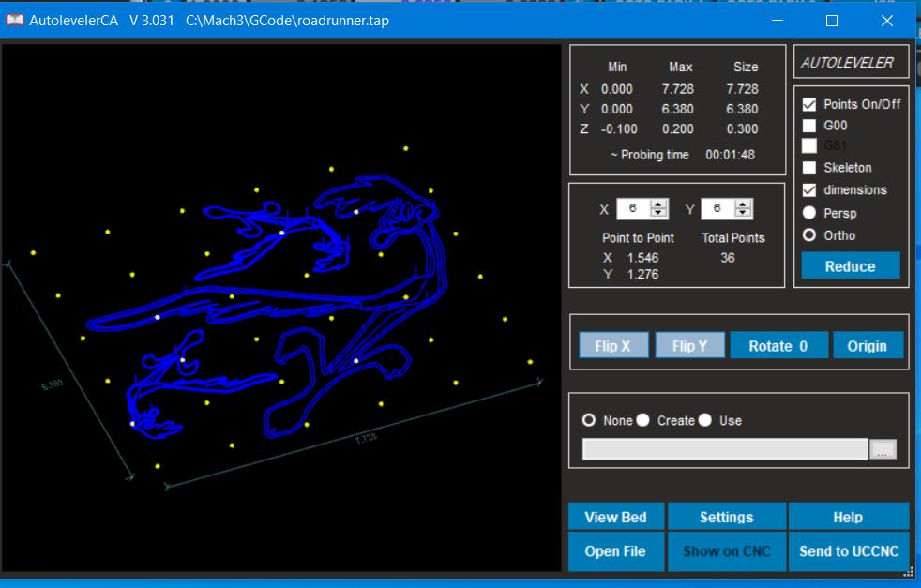
Task: Click the Flip Y button
Action: click(x=689, y=346)
